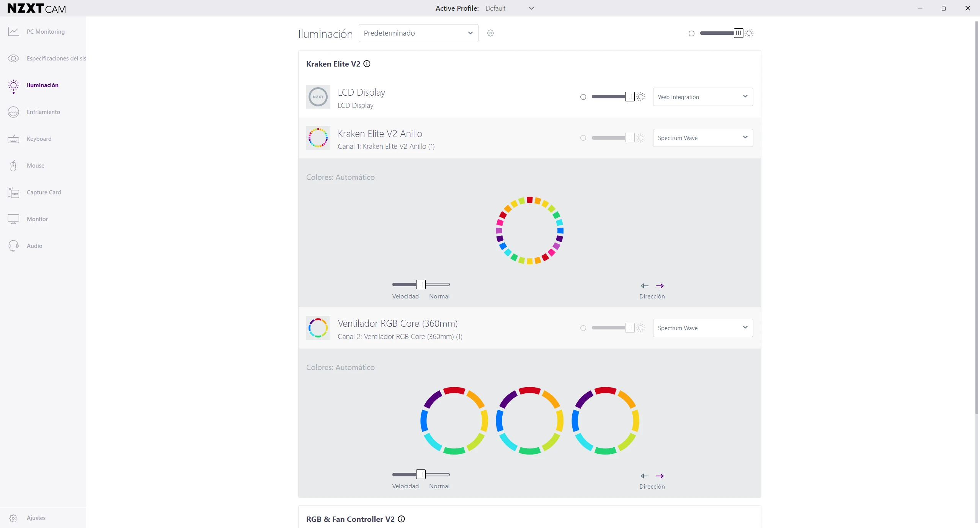Click info icon next to Kraken Elite V2
This screenshot has height=528, width=980.
tap(367, 64)
